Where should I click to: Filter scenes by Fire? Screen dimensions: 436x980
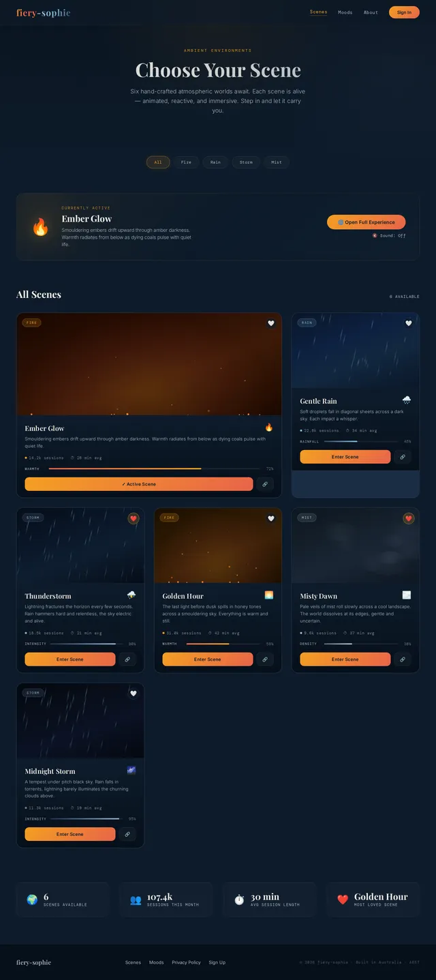pos(186,162)
